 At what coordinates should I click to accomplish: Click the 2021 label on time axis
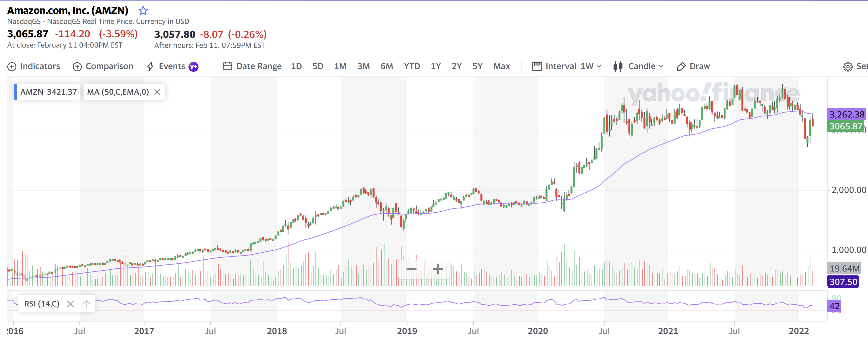[668, 331]
